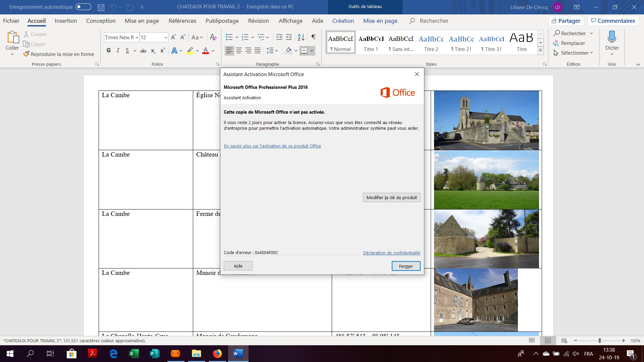This screenshot has width=644, height=362.
Task: Open the Références ribbon tab
Action: 182,21
